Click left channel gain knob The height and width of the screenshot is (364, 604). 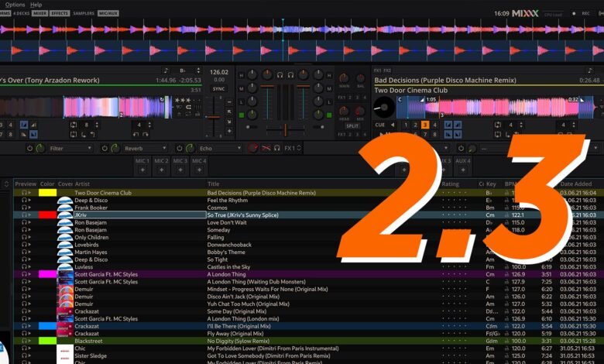point(267,74)
